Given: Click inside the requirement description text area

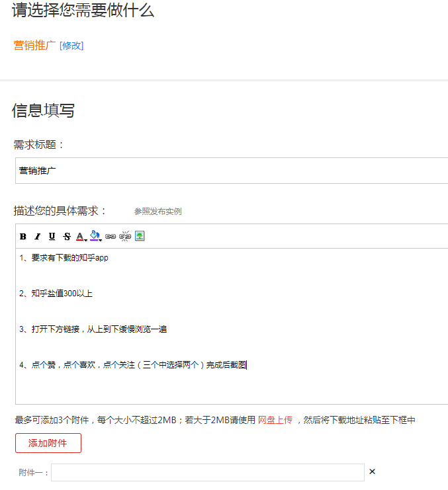Looking at the screenshot, I should coord(232,384).
